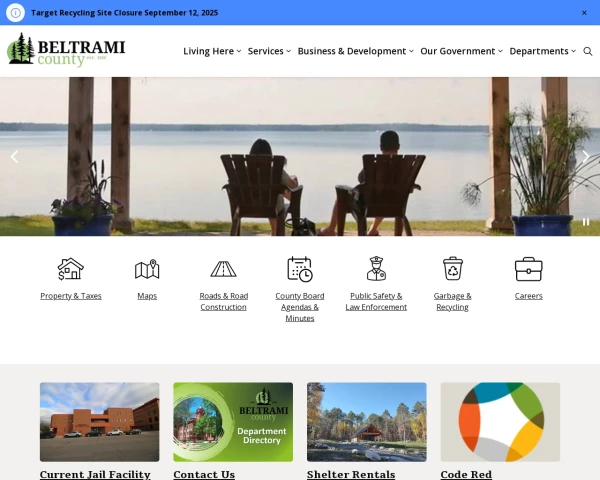Open the Departments menu

coord(542,51)
